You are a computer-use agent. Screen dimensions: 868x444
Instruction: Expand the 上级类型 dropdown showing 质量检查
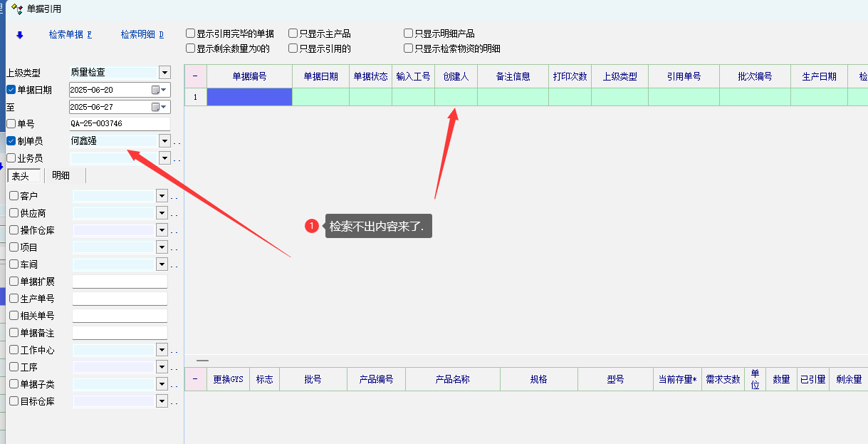pos(164,72)
